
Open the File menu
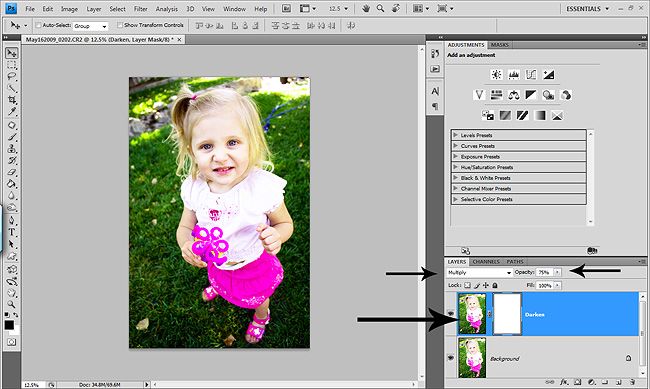click(30, 9)
